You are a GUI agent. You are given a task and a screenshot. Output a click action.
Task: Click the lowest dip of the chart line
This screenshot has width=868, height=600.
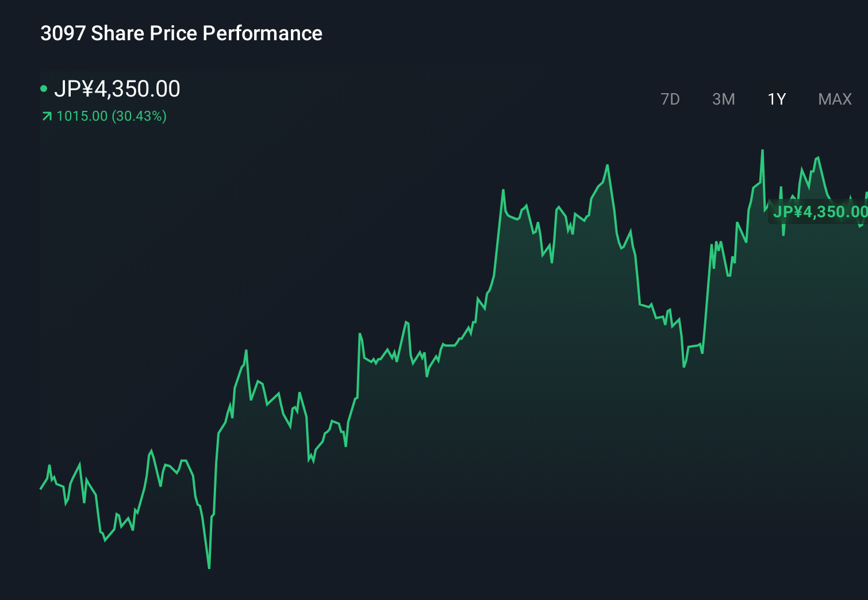tap(208, 567)
